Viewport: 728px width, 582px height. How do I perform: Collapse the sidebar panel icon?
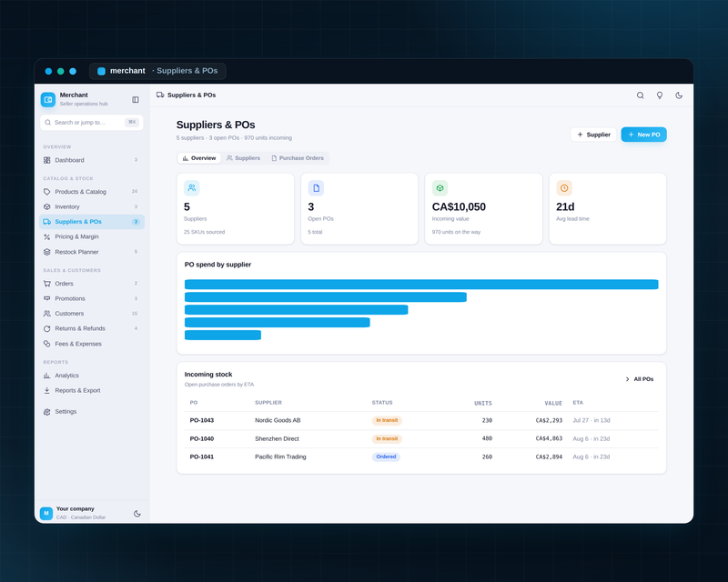136,99
